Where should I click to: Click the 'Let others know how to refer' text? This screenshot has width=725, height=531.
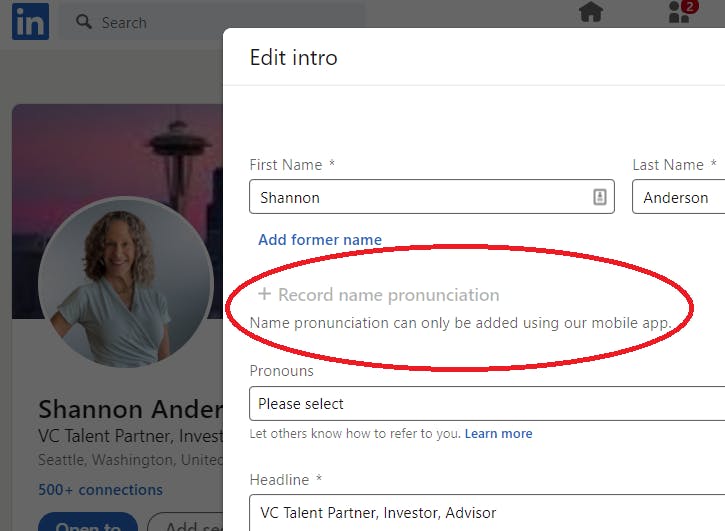coord(355,433)
